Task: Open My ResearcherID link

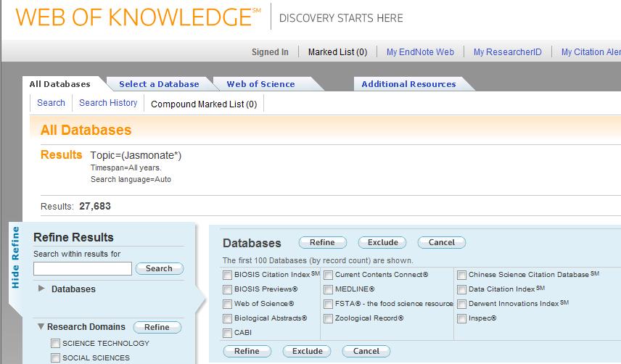Action: (508, 51)
